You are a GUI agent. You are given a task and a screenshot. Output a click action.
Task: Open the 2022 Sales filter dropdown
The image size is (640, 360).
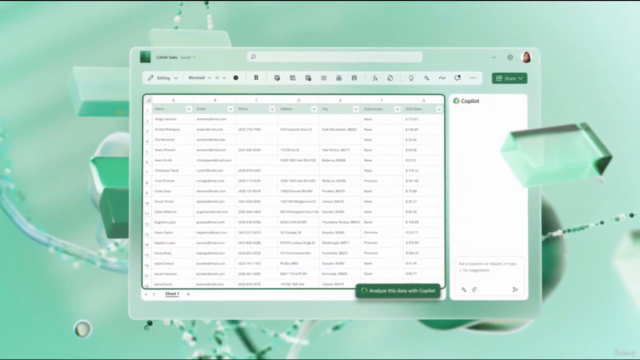(439, 109)
